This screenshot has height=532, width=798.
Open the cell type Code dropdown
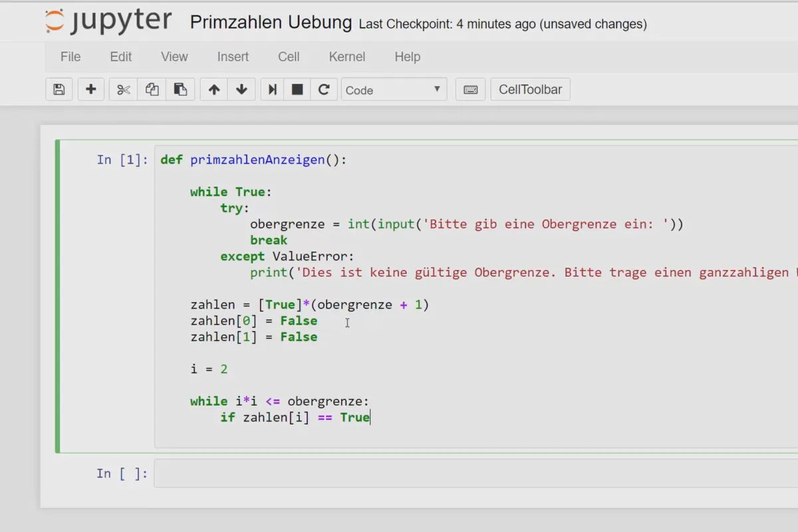pos(394,90)
